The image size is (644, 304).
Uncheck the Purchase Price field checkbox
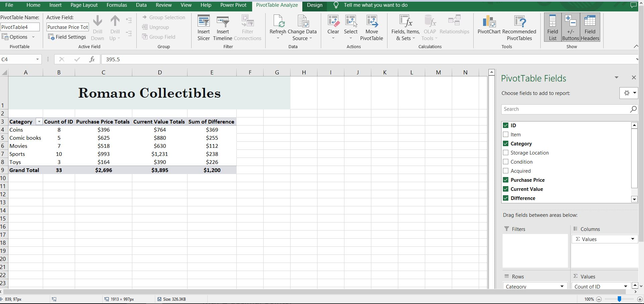pos(506,180)
